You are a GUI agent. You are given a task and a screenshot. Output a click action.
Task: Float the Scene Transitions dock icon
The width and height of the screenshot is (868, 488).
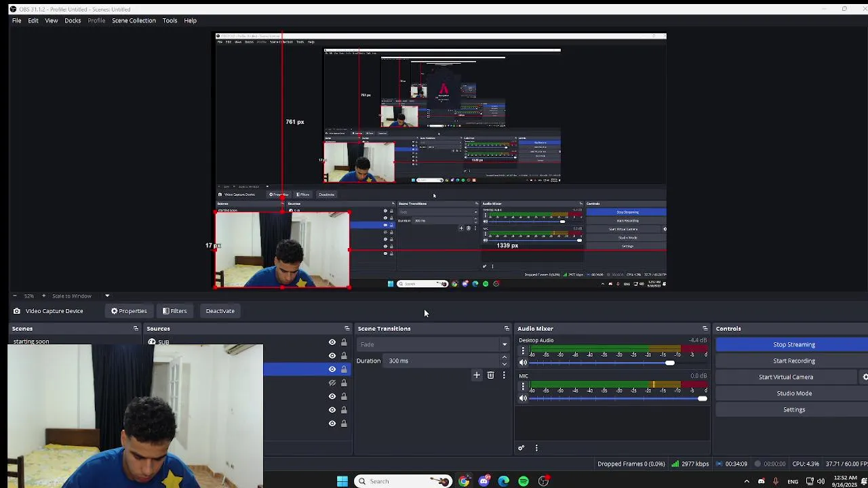[507, 329]
